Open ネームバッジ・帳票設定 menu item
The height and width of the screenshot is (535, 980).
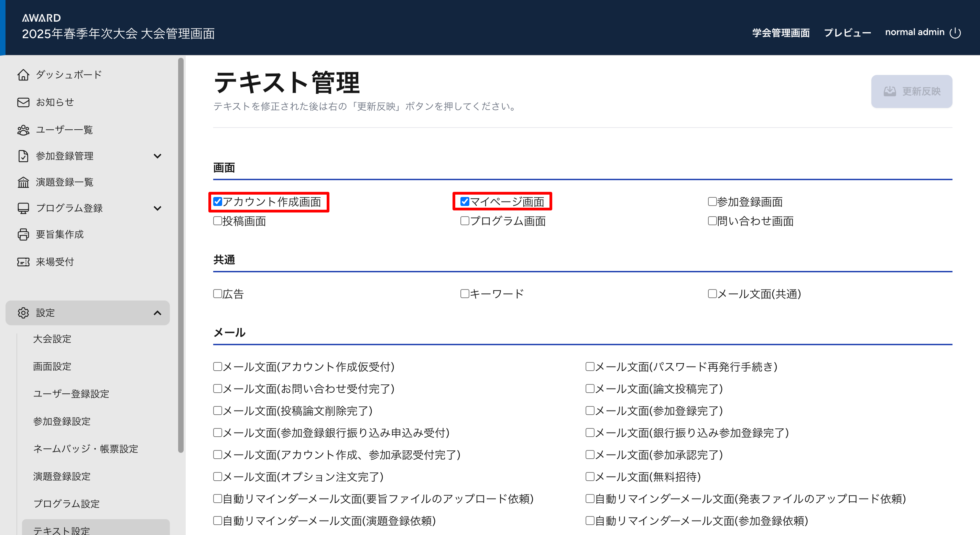pyautogui.click(x=86, y=449)
